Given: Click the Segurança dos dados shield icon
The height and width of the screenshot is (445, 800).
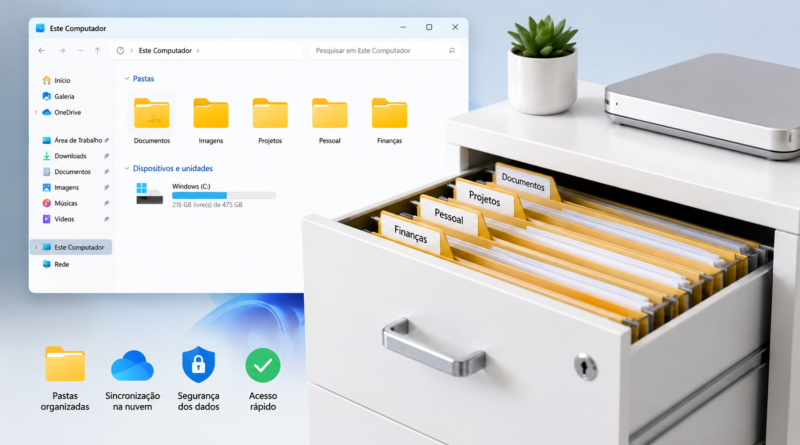Looking at the screenshot, I should tap(198, 364).
